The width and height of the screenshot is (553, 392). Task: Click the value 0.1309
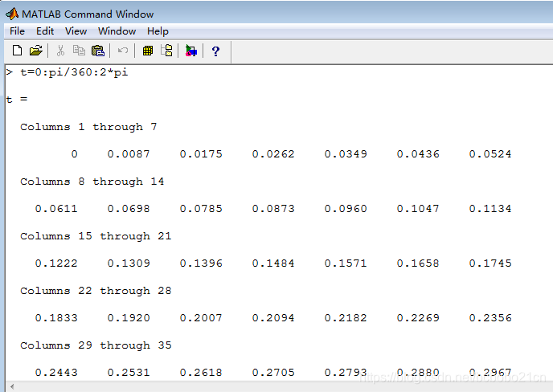[x=129, y=263]
